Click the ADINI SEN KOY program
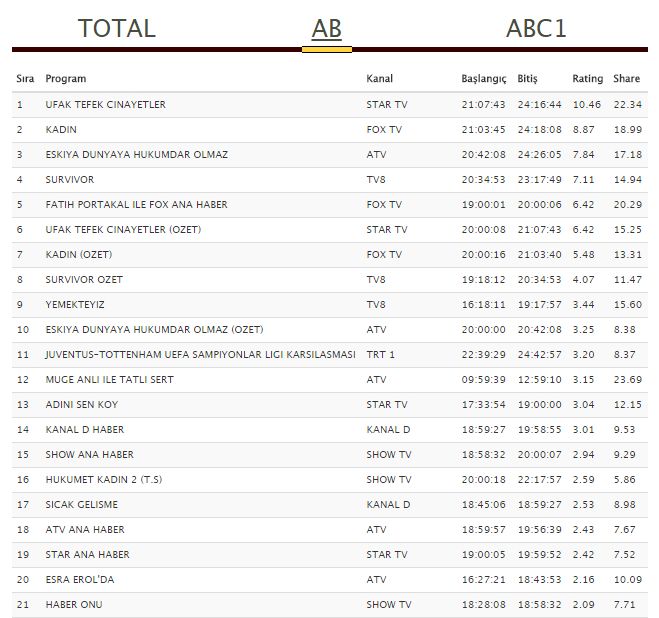Screen dimensions: 659x618 pyautogui.click(x=82, y=405)
